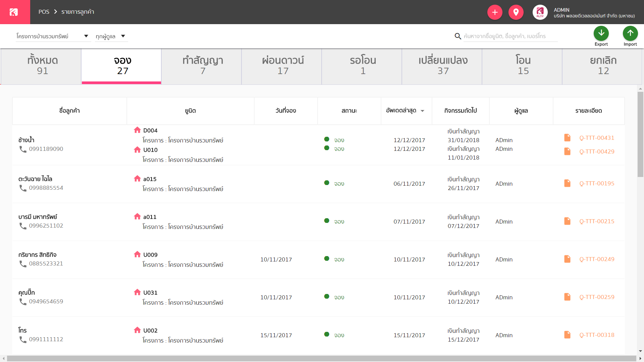This screenshot has height=362, width=644.
Task: Open document icon for Q-TTT-00259
Action: point(567,297)
